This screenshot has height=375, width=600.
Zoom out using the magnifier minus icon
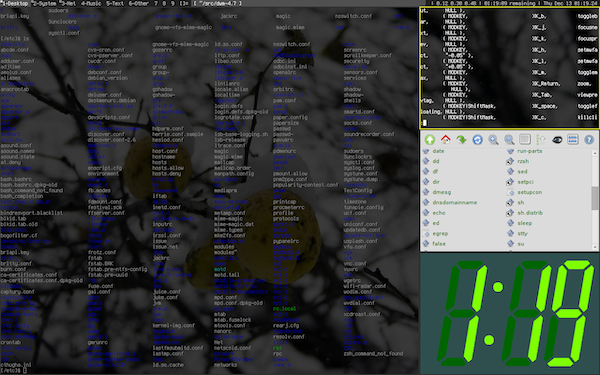coord(509,140)
